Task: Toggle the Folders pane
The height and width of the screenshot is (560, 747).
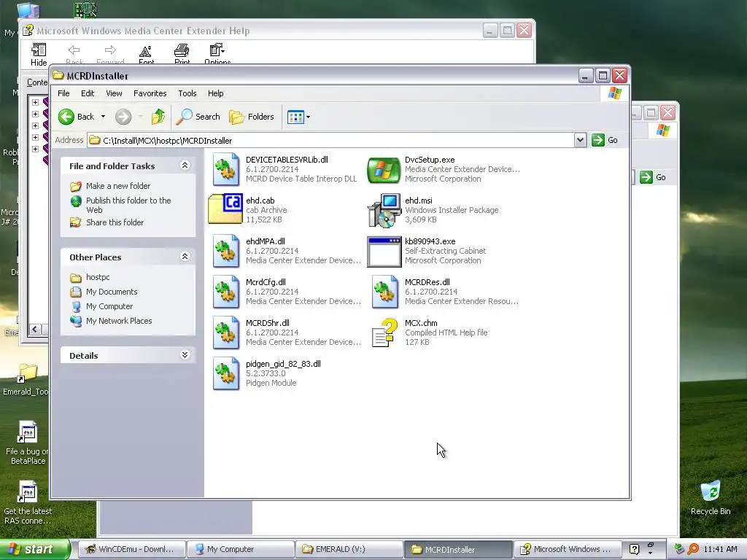Action: tap(252, 117)
